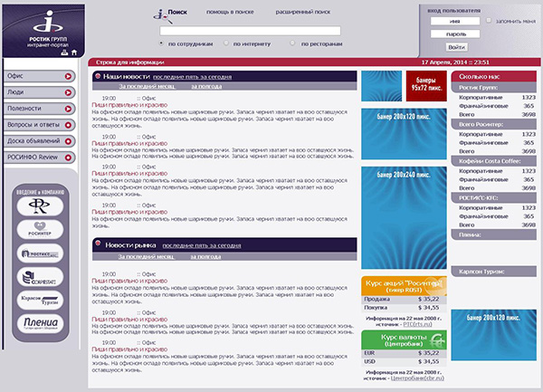This screenshot has width=543, height=392.
Task: Show за полгода in Новости рынка
Action: (x=205, y=256)
